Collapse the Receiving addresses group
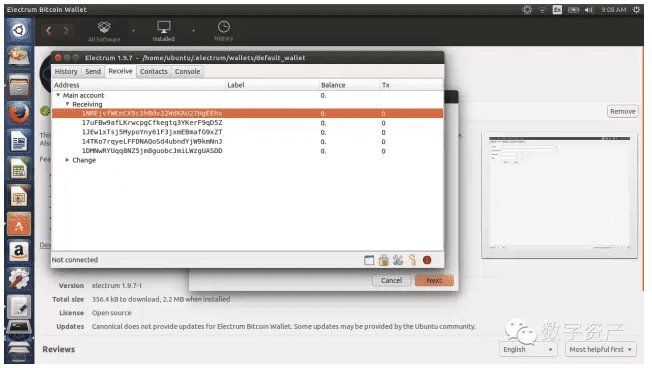 [x=67, y=104]
